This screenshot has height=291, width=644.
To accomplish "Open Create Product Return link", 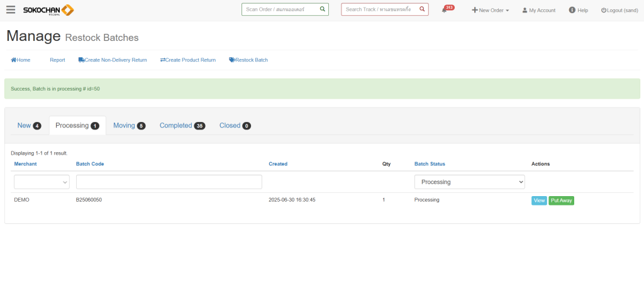I will pyautogui.click(x=188, y=60).
